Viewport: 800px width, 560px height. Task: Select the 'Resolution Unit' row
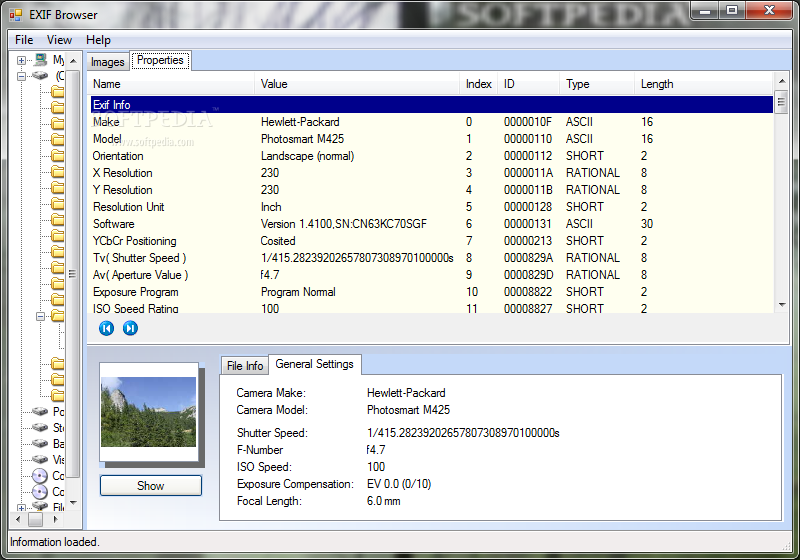[x=432, y=207]
